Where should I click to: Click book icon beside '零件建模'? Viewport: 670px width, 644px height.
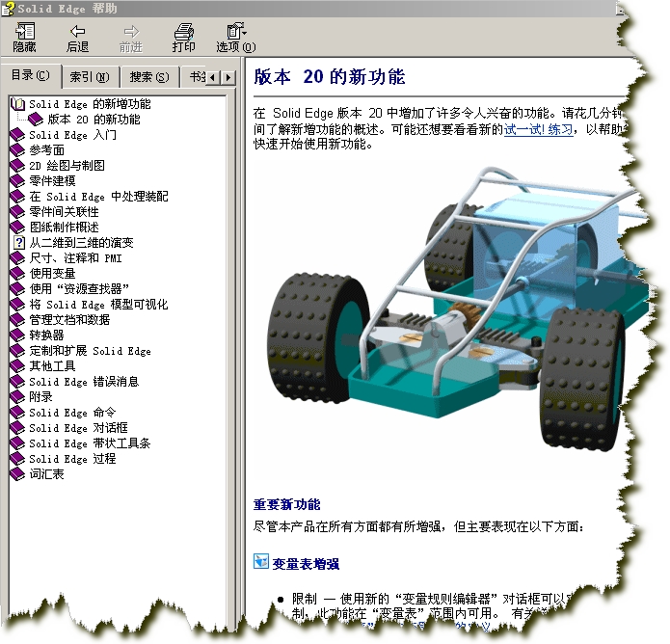[17, 181]
